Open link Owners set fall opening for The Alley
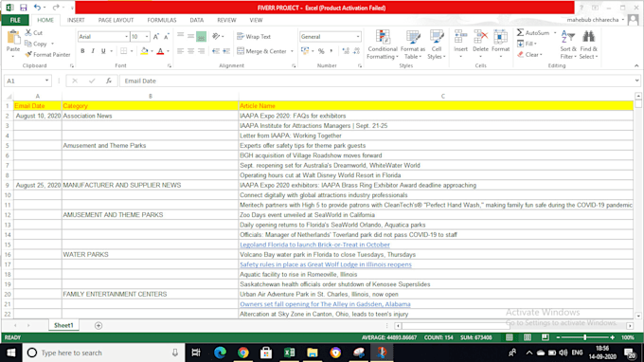This screenshot has height=362, width=644. 325,304
